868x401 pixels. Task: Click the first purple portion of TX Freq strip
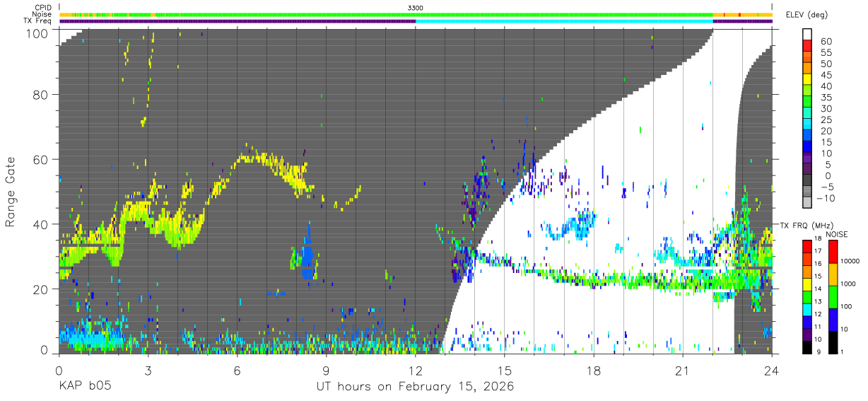click(x=237, y=21)
